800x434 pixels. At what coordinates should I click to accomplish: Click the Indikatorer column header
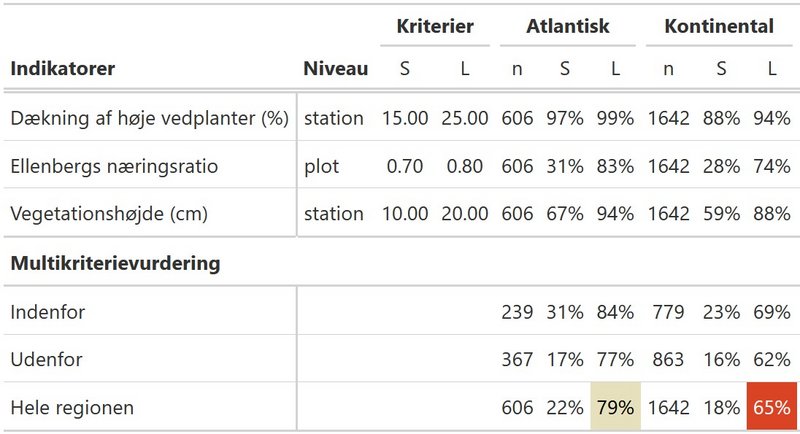pyautogui.click(x=62, y=68)
